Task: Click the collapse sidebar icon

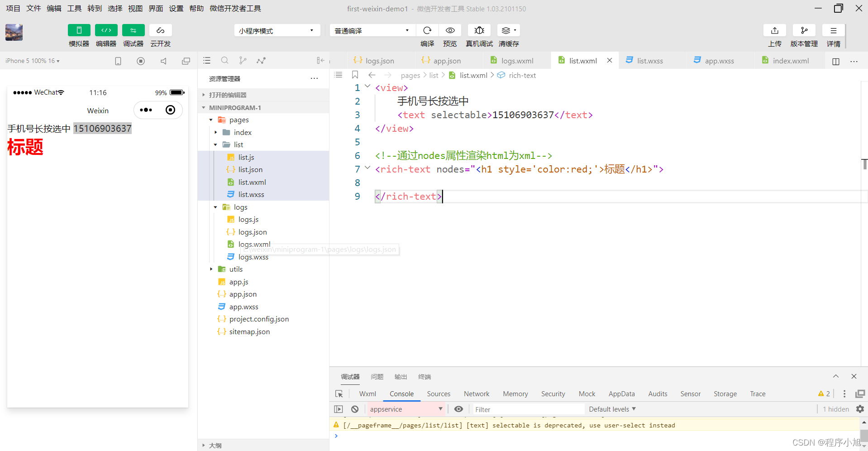Action: click(x=320, y=61)
